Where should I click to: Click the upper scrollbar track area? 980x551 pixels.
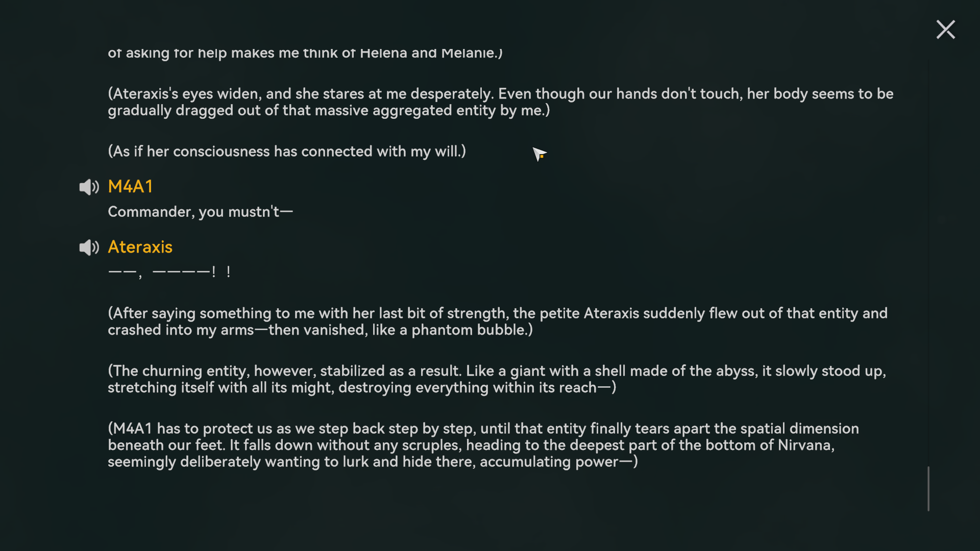(x=928, y=255)
